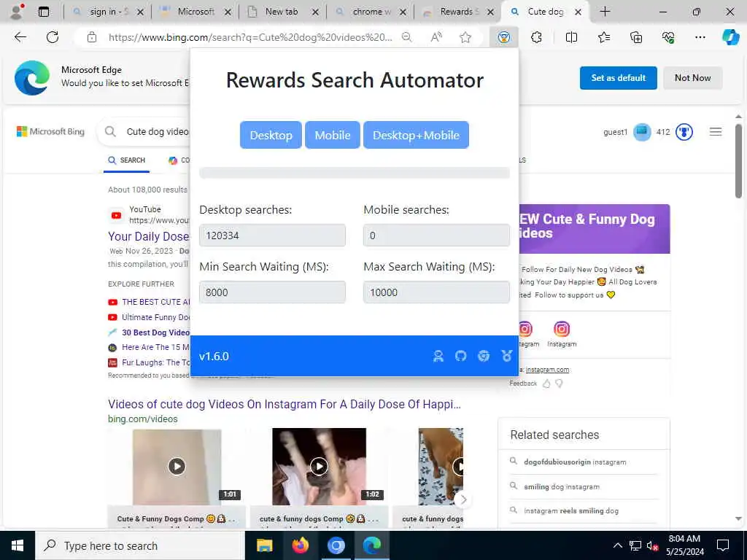The image size is (747, 560).
Task: Open the Copilot sidebar icon
Action: [730, 37]
